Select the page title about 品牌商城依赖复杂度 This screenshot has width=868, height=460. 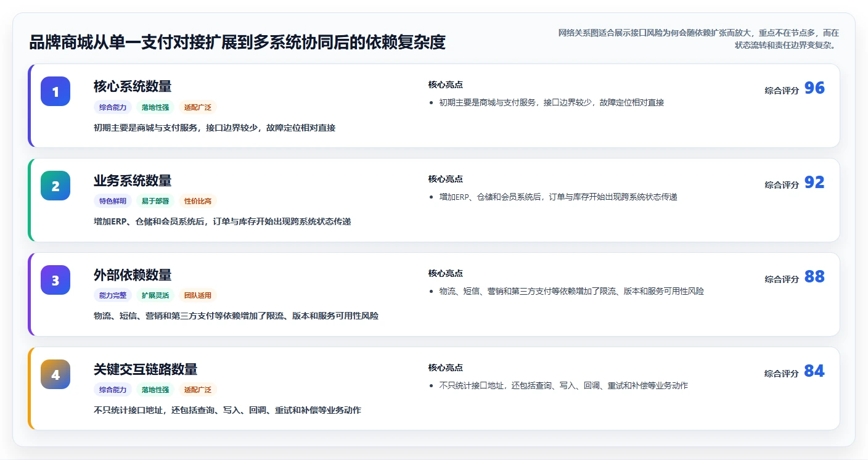coord(237,43)
